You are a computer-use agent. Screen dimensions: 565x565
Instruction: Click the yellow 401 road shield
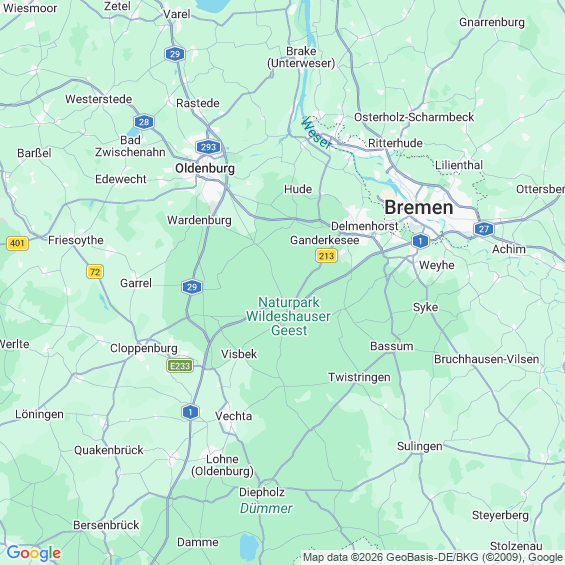pos(17,243)
